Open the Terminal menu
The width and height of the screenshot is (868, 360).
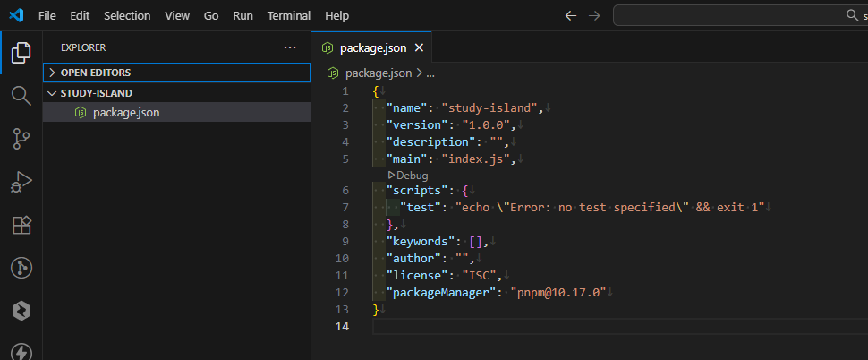point(289,16)
